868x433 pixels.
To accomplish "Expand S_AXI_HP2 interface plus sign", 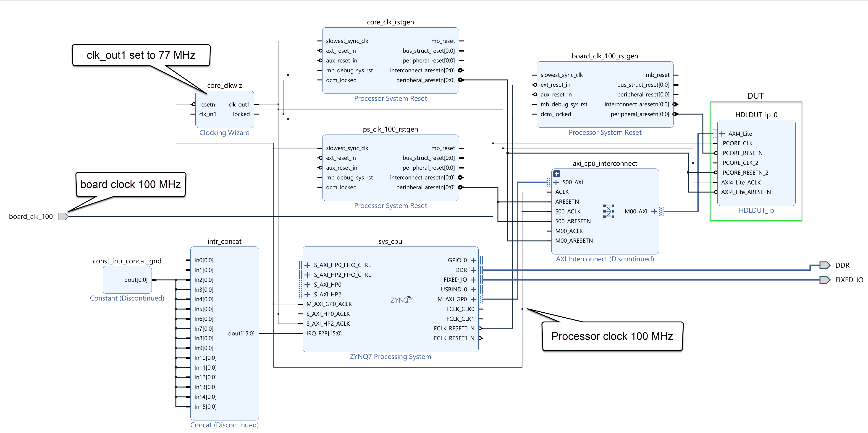I will (307, 294).
